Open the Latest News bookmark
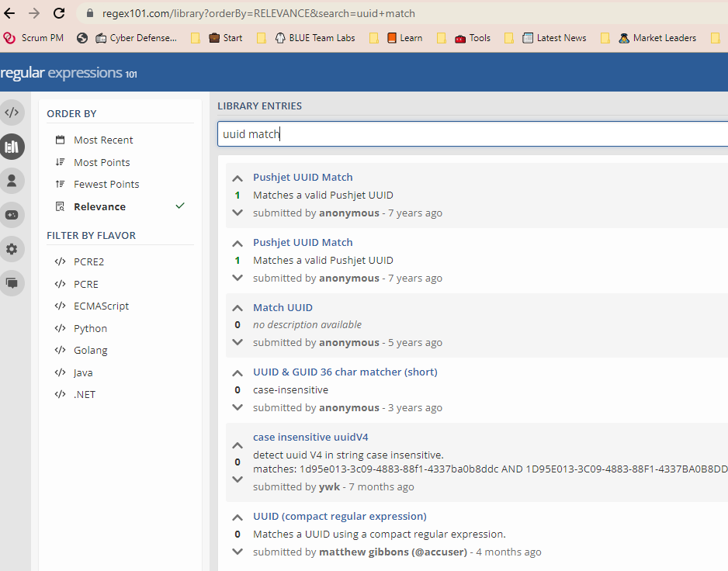 (554, 38)
